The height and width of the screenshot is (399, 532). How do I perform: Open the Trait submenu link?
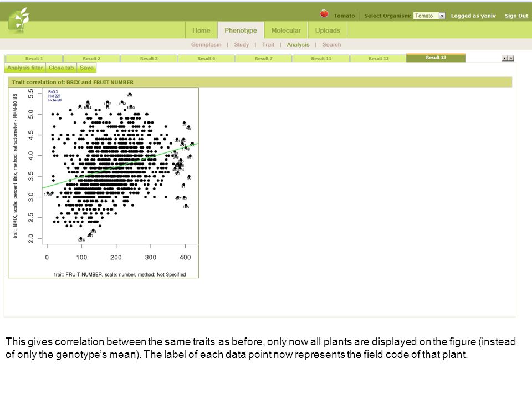click(x=268, y=44)
